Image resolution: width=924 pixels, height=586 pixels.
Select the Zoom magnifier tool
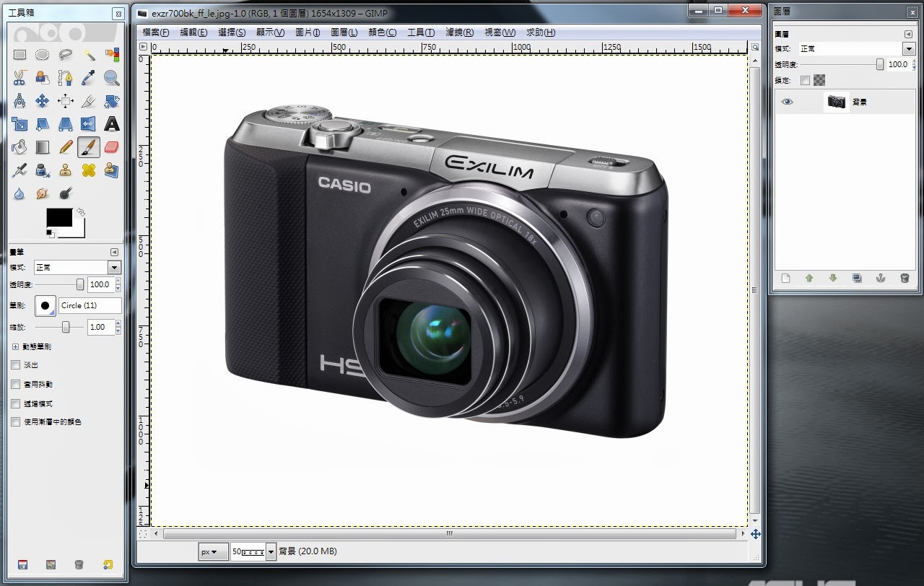(112, 77)
